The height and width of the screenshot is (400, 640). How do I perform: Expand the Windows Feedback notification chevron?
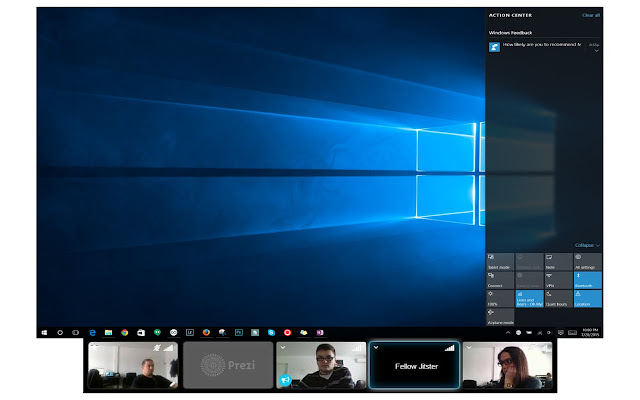coord(596,51)
